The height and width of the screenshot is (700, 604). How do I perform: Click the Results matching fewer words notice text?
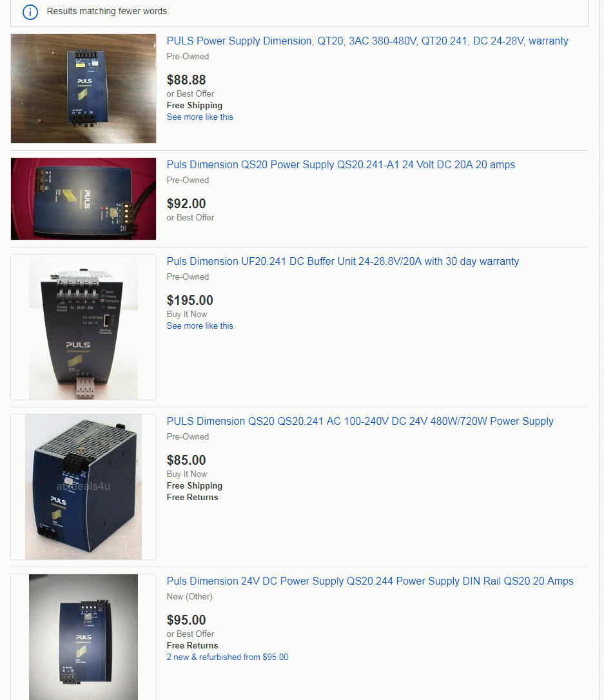(x=107, y=11)
